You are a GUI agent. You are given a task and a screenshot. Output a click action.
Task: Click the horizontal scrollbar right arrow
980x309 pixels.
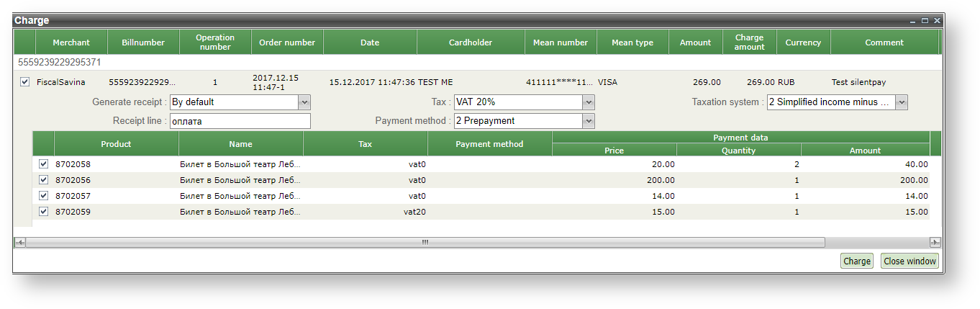[x=935, y=243]
